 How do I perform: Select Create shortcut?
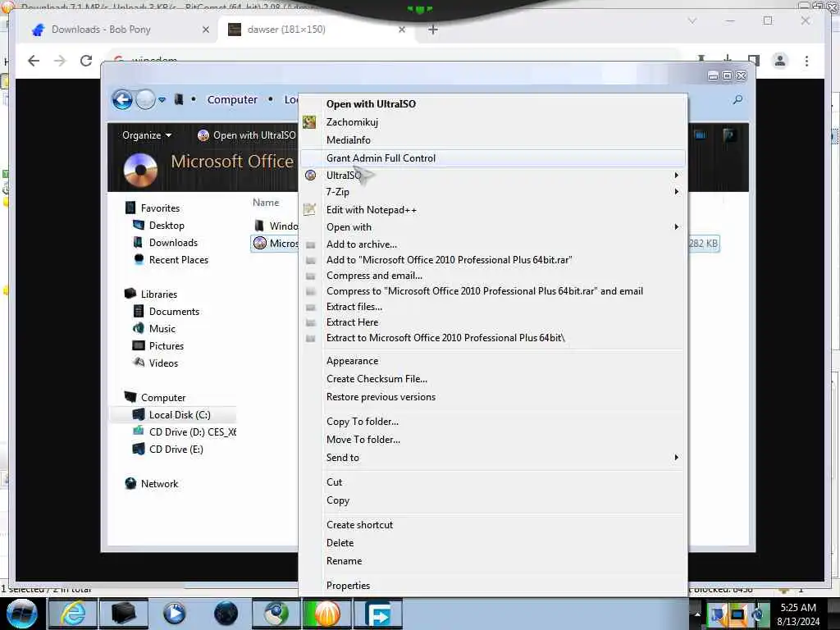359,525
